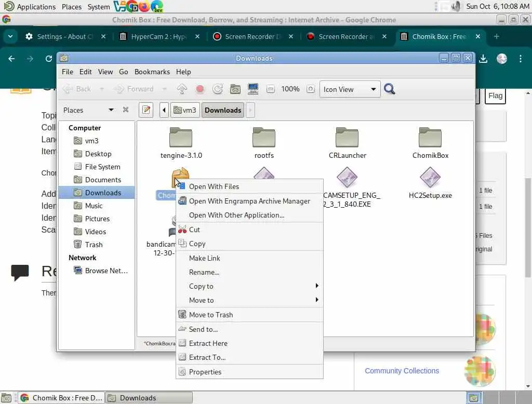Select Downloads in the path bar
532x404 pixels.
click(223, 110)
